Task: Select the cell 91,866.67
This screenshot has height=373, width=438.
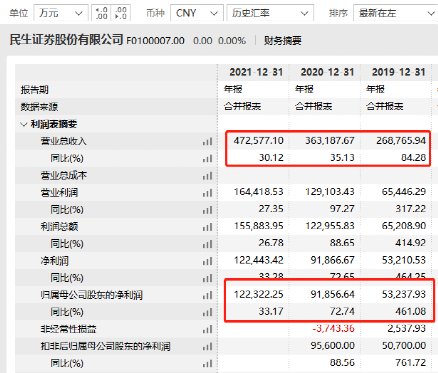Action: 332,260
